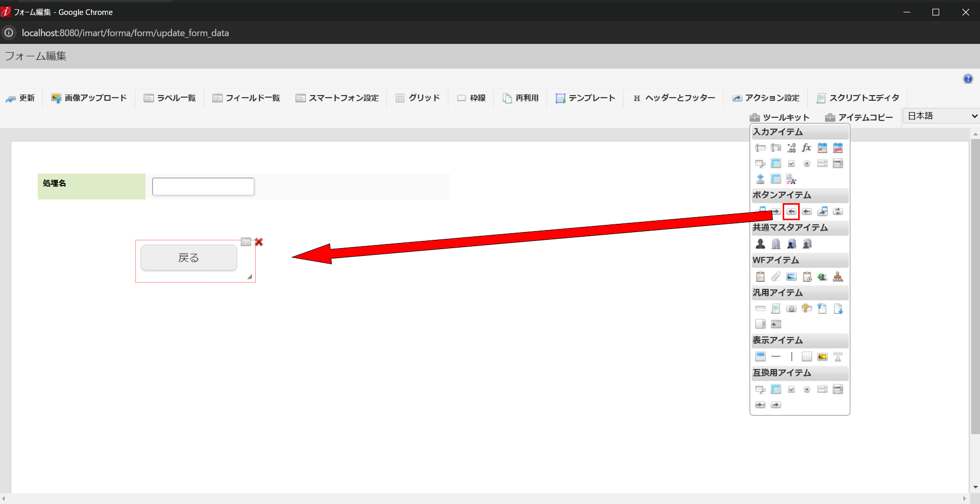Open the フィールド一覧 list
980x504 pixels.
tap(246, 98)
